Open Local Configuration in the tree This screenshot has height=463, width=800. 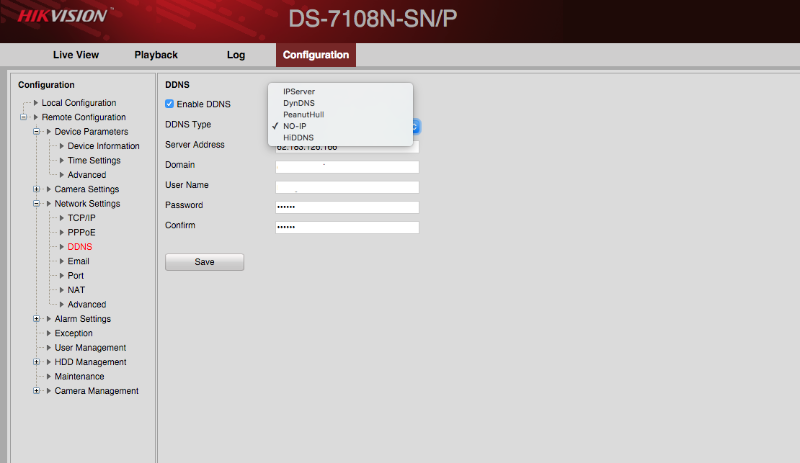pyautogui.click(x=79, y=103)
